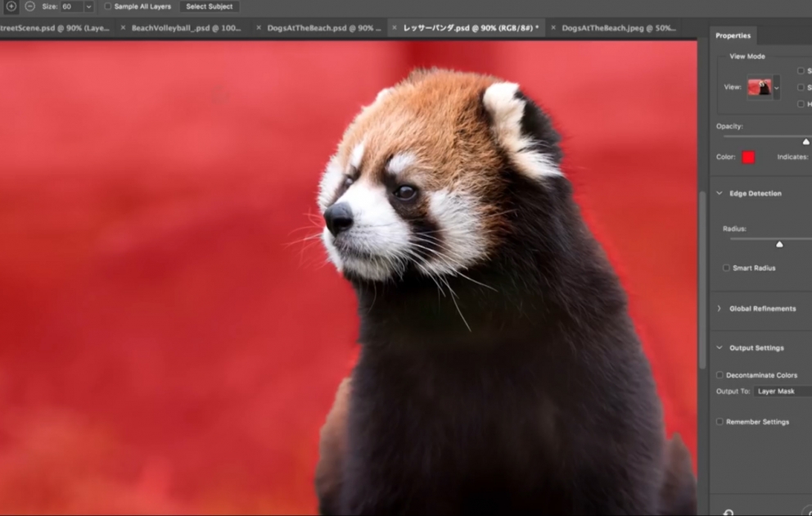Click the "View Mode" heading

point(747,56)
